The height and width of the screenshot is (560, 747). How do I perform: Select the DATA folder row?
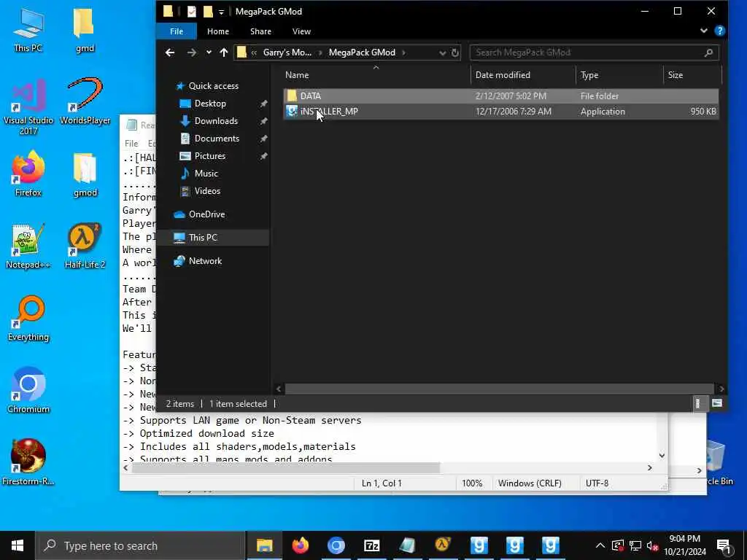500,96
